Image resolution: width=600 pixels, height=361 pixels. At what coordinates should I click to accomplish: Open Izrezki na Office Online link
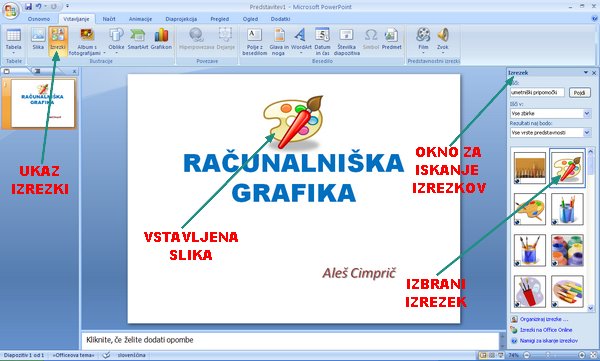tap(546, 330)
